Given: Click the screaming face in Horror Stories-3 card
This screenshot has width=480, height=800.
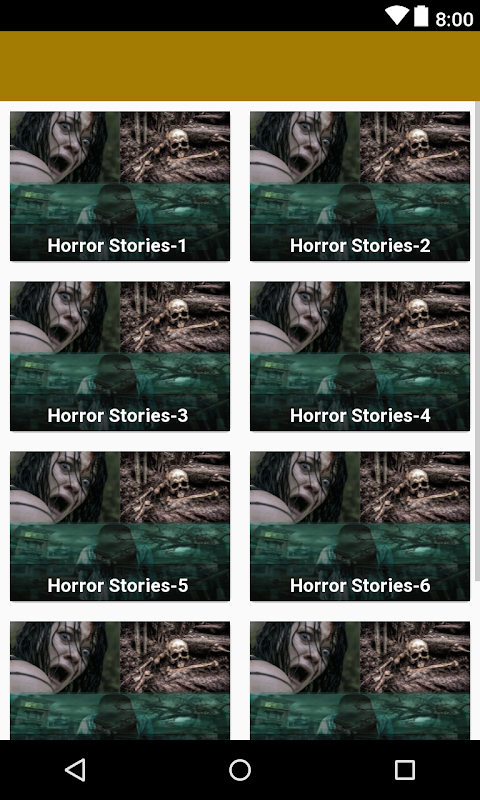Looking at the screenshot, I should (65, 317).
